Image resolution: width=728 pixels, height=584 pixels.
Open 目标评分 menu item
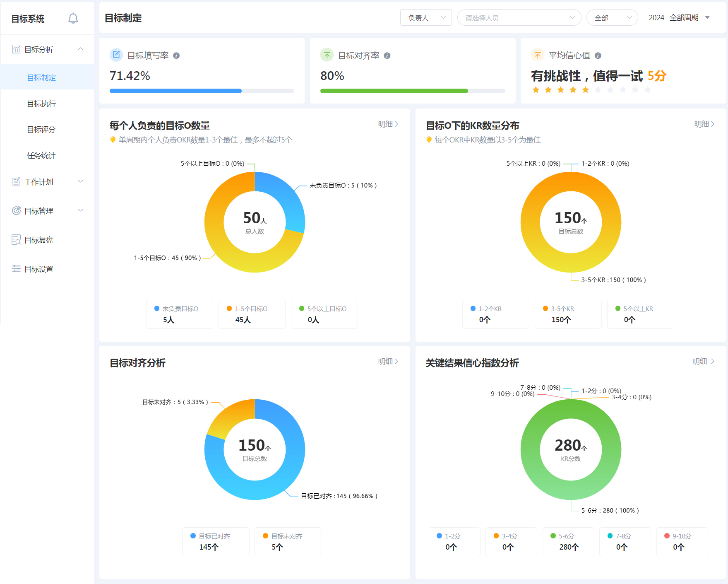pyautogui.click(x=41, y=130)
